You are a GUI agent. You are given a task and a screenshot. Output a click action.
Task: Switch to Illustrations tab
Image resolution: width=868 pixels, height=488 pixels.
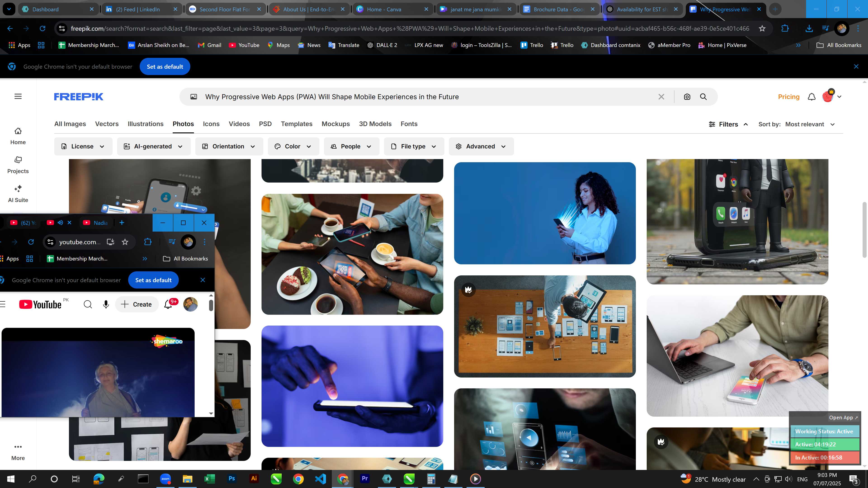[x=146, y=124]
